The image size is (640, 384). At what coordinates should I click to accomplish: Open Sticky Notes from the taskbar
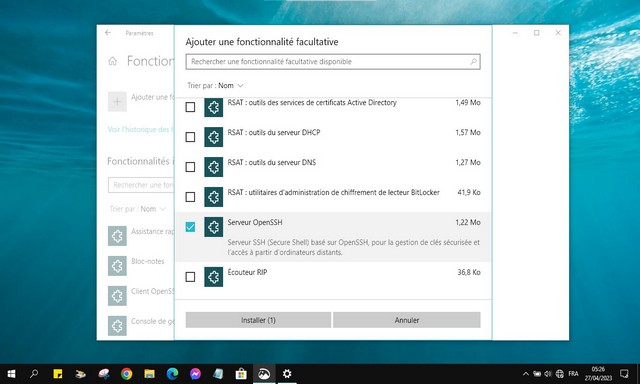point(58,373)
